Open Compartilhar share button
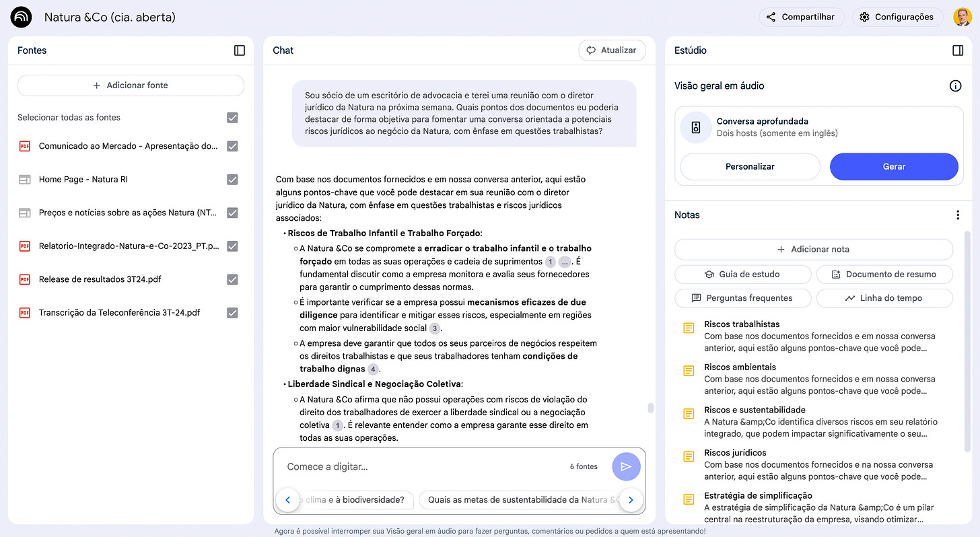The width and height of the screenshot is (980, 537). point(801,17)
